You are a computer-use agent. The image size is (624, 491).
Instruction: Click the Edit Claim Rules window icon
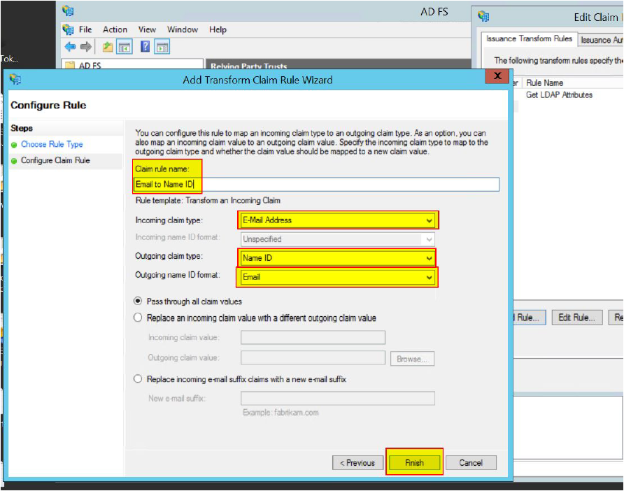coord(484,17)
